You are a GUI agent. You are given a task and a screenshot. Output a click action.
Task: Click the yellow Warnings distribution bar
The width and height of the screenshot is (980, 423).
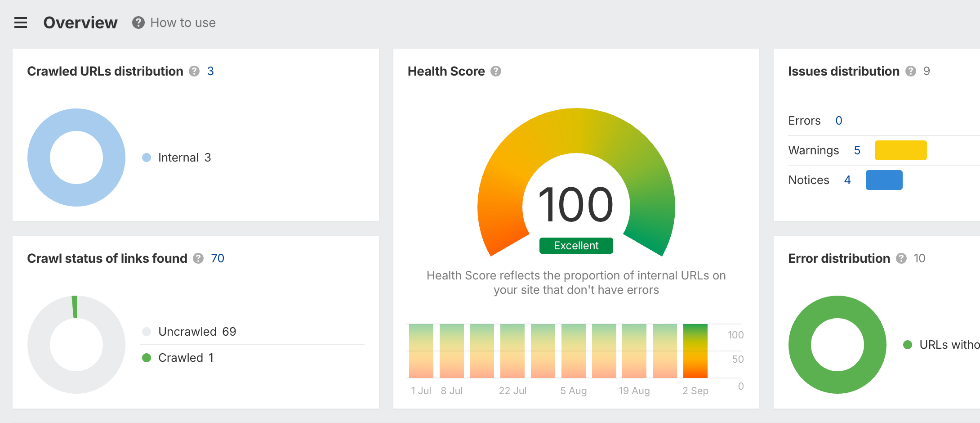click(x=900, y=150)
